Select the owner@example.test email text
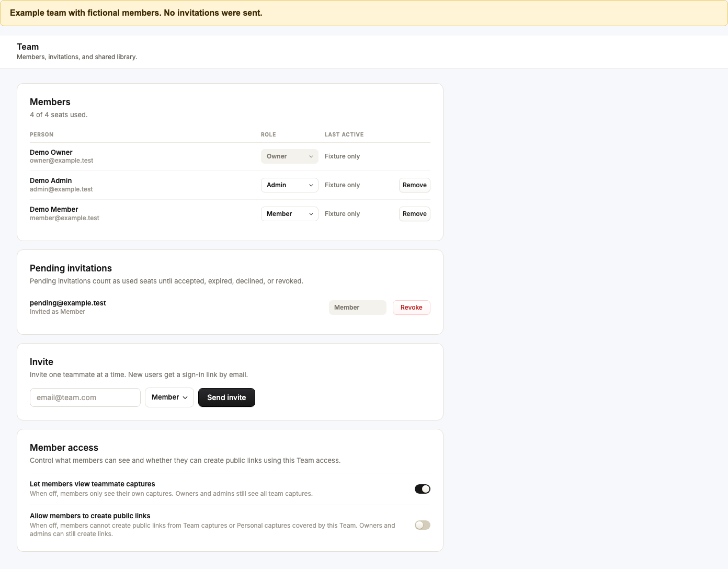 pos(62,161)
